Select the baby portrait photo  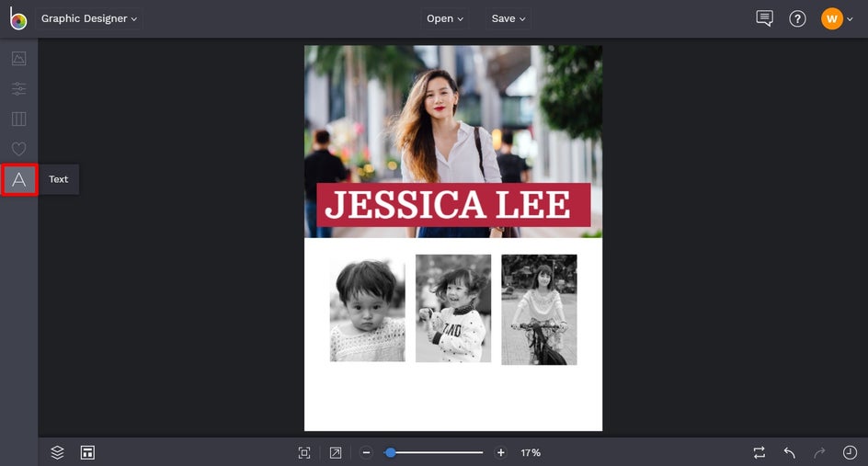point(368,310)
